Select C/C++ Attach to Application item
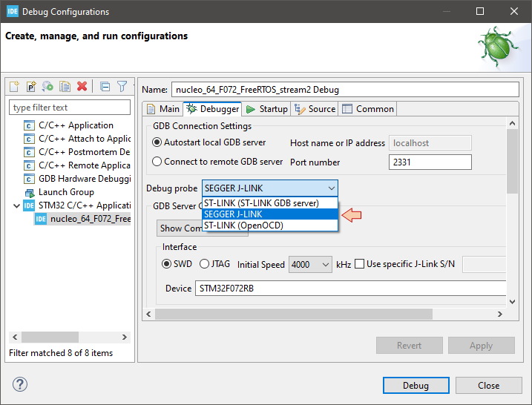The image size is (532, 405). pyautogui.click(x=77, y=139)
